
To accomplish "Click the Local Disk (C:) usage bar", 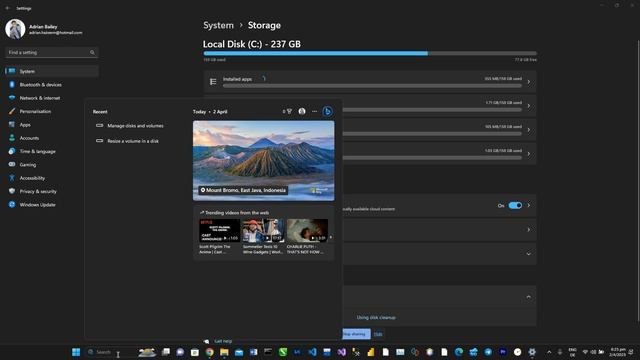I will (x=370, y=53).
